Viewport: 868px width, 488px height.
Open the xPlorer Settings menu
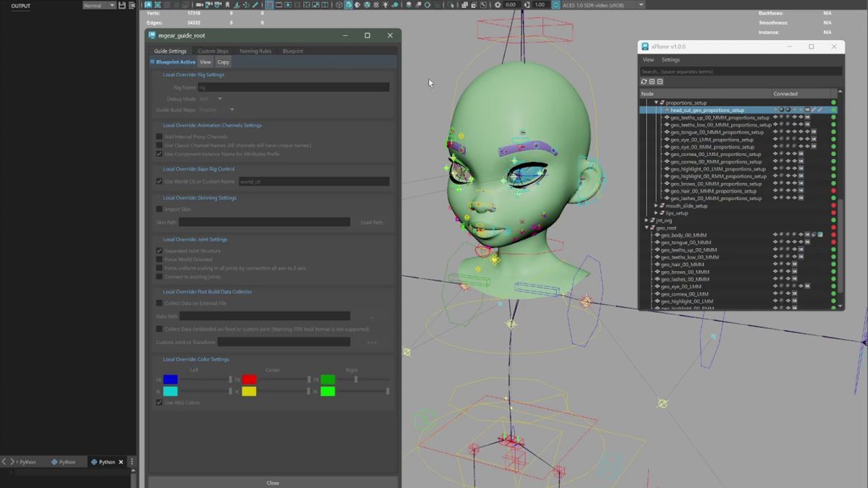tap(671, 60)
